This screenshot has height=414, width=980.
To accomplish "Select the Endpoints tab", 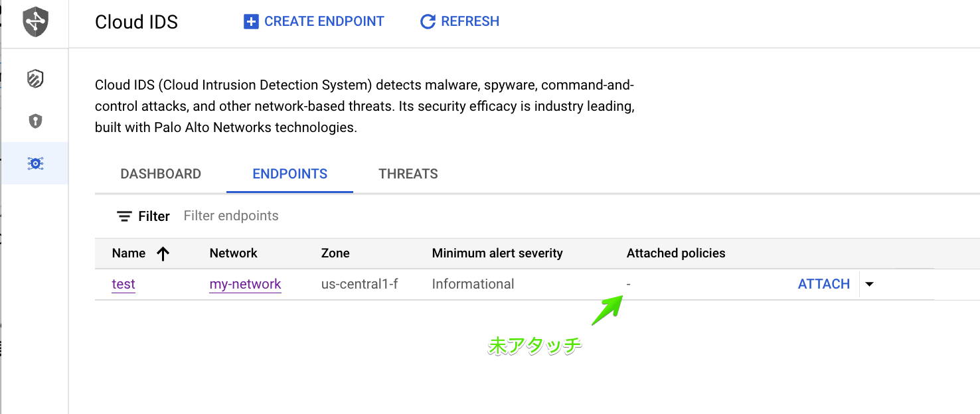I will pos(290,174).
